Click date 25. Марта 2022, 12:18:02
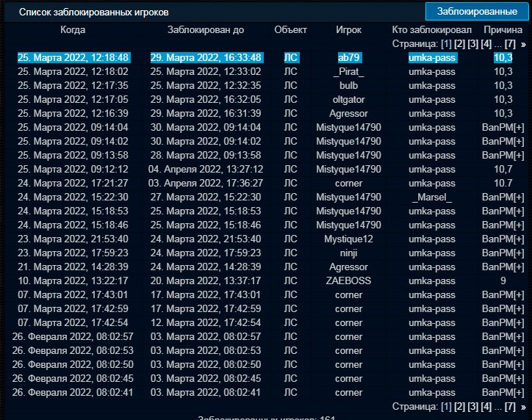532x420 pixels. (73, 71)
